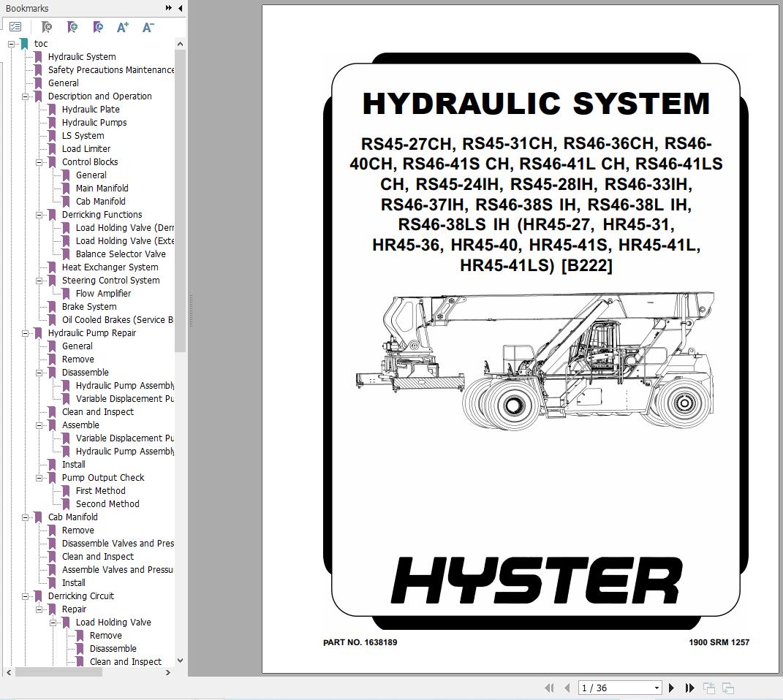Click the double-arrow expand panel button

pyautogui.click(x=168, y=8)
